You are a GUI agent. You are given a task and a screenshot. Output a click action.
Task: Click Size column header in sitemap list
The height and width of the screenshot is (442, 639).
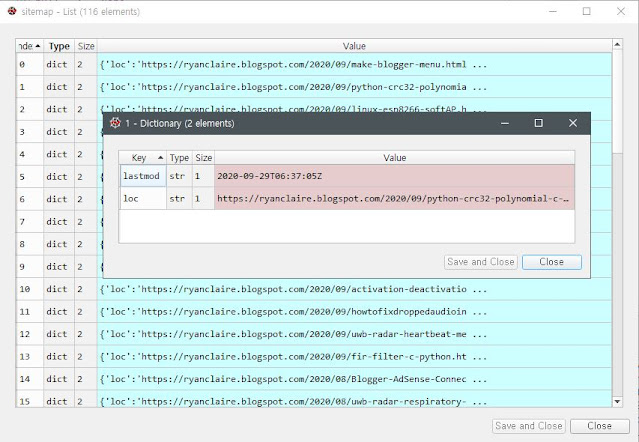[86, 46]
